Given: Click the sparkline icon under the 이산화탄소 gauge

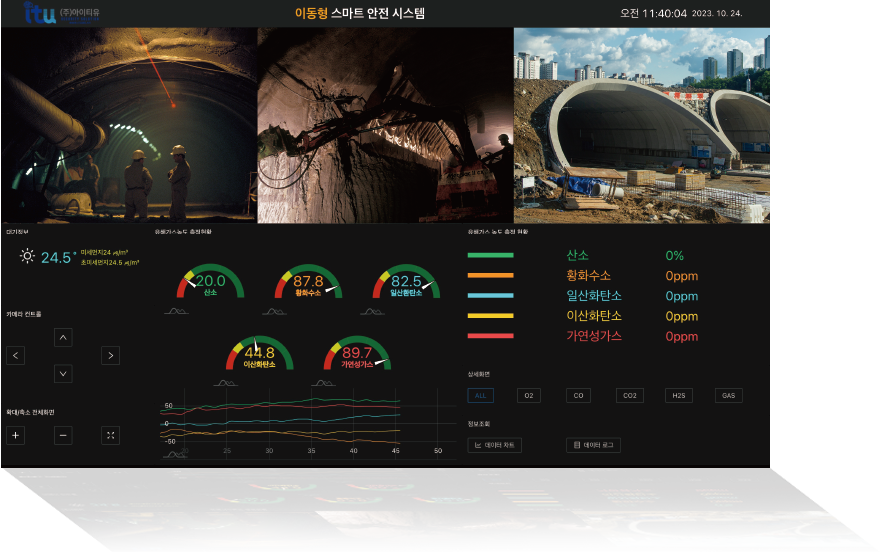Looking at the screenshot, I should pos(226,383).
